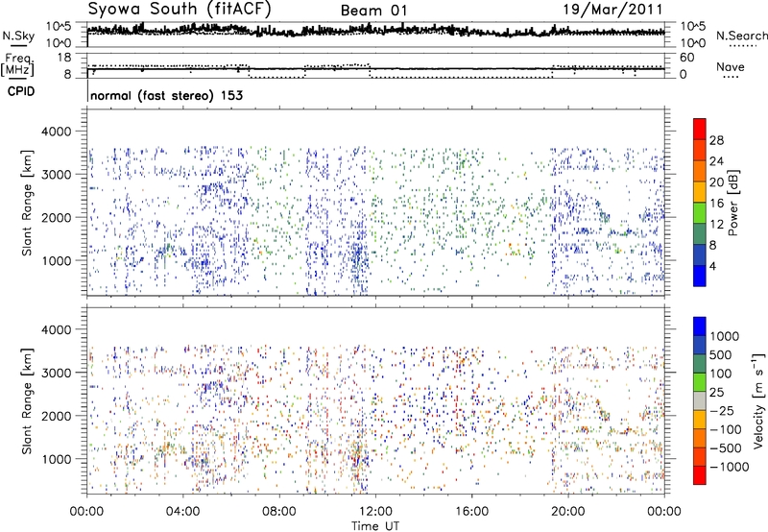The image size is (768, 532).
Task: Click the '-1000' velocity colorbar tick
Action: click(x=729, y=467)
